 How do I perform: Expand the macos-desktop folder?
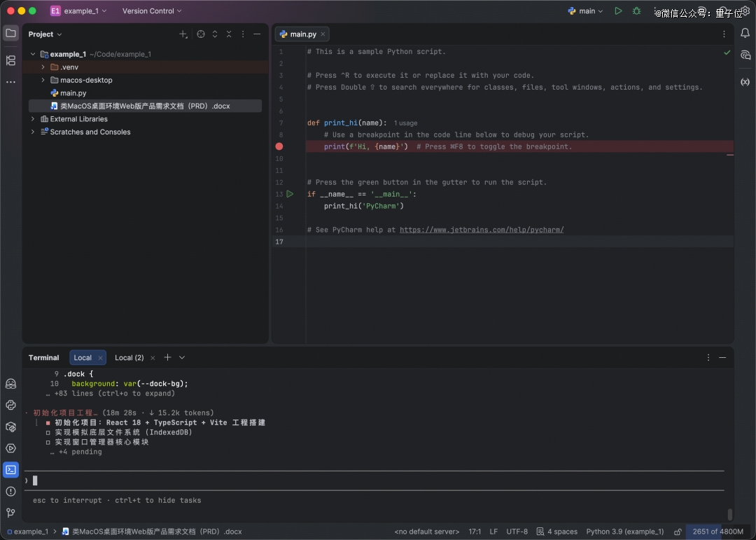point(43,80)
